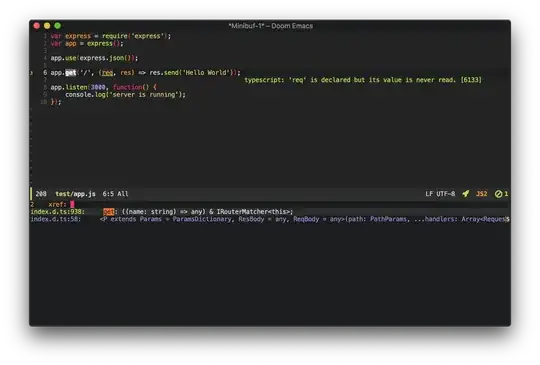The image size is (540, 365).
Task: Click the test/app.js buffer name in modeline
Action: point(75,194)
